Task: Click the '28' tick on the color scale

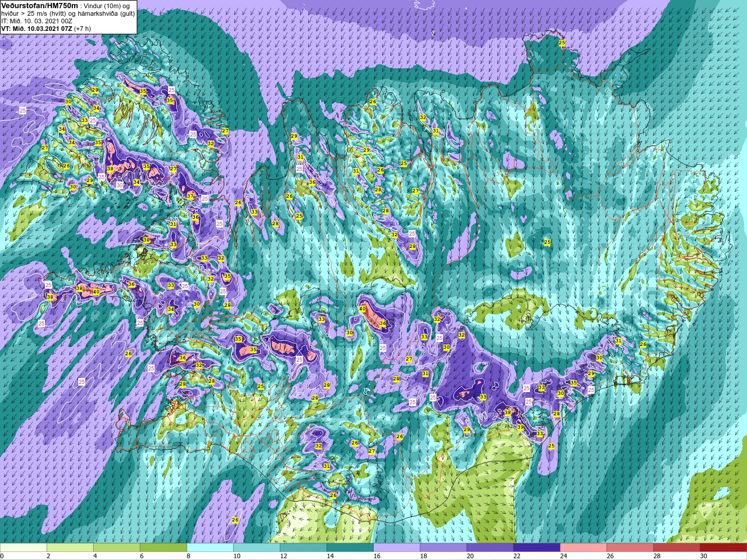Action: pyautogui.click(x=658, y=556)
